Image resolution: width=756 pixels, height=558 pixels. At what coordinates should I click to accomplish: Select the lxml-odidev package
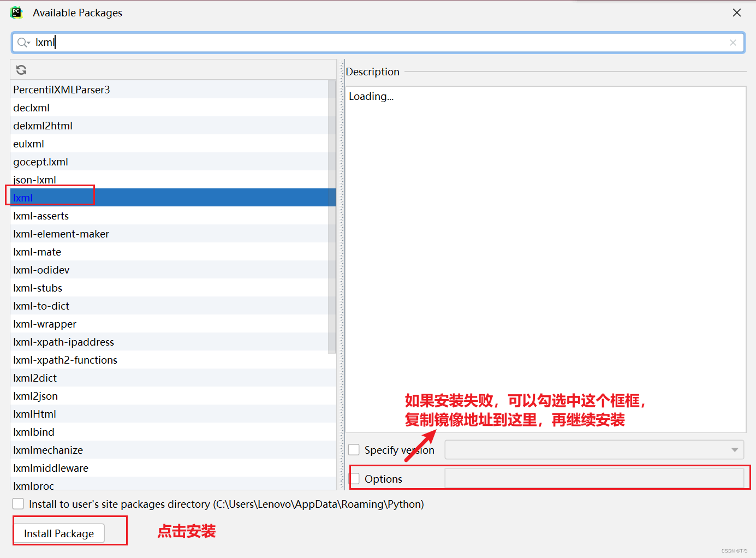(169, 270)
